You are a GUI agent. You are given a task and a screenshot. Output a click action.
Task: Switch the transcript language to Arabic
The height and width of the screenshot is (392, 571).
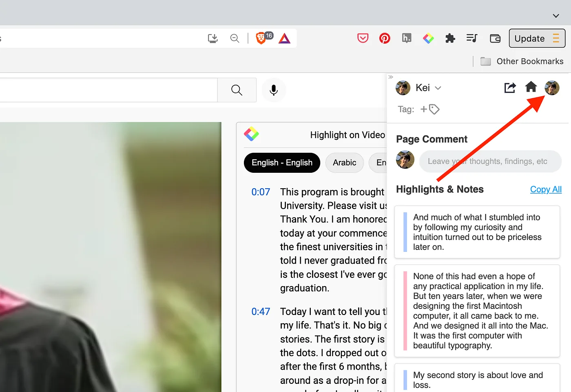[344, 163]
